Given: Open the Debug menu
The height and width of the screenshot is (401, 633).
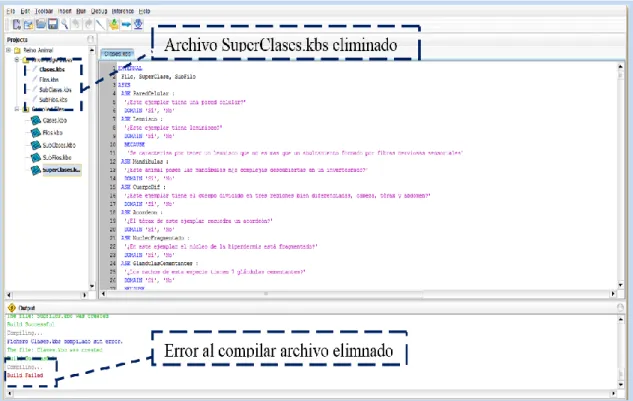Looking at the screenshot, I should coord(99,11).
